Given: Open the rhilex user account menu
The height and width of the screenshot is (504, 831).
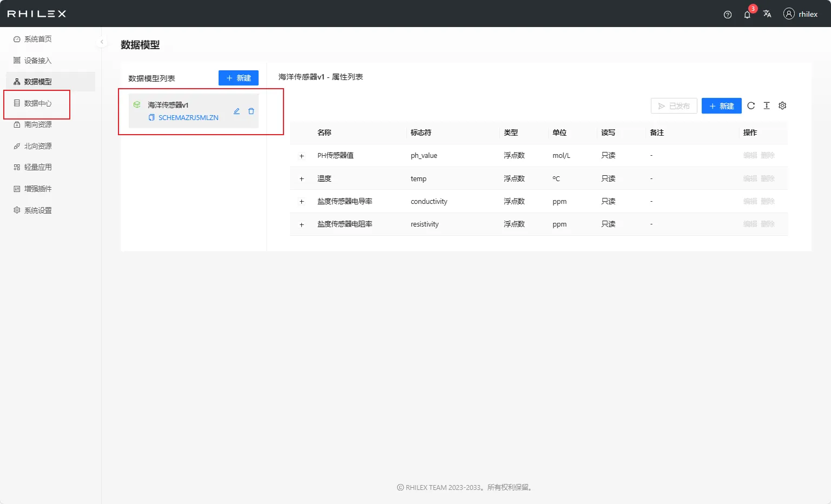Looking at the screenshot, I should [801, 14].
